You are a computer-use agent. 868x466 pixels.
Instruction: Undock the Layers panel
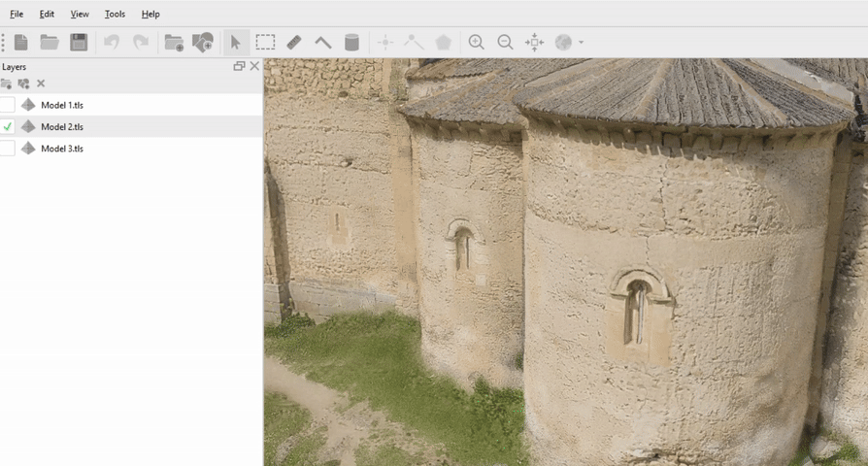239,66
